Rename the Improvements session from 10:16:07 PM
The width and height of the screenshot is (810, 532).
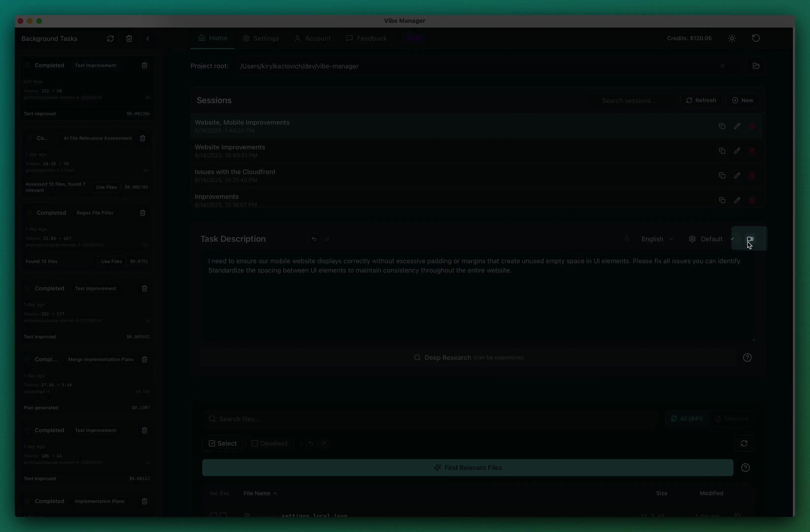737,200
